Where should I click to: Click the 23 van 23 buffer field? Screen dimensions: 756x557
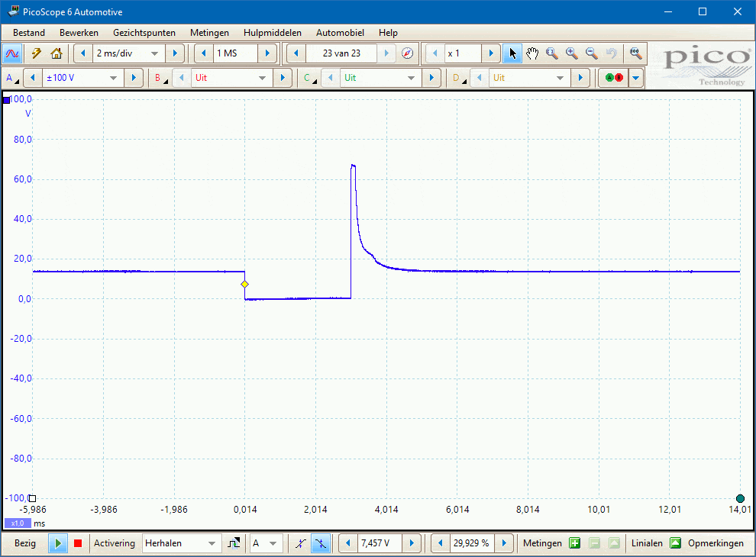(341, 53)
